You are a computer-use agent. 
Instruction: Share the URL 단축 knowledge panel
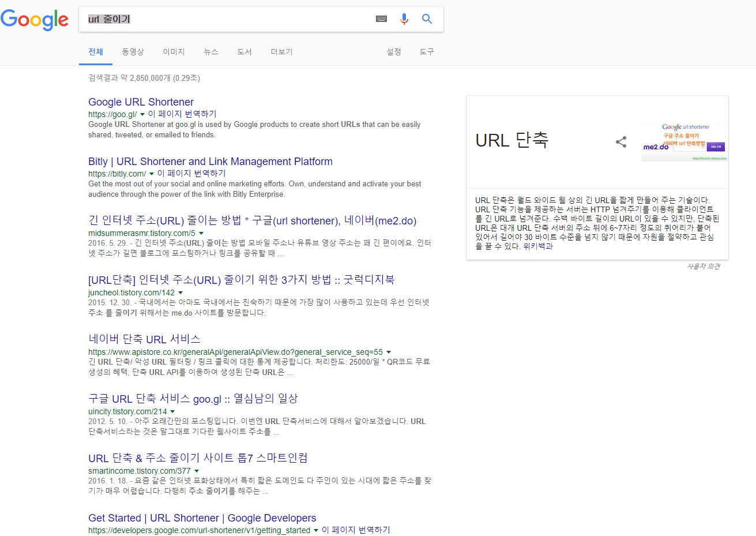pos(621,142)
